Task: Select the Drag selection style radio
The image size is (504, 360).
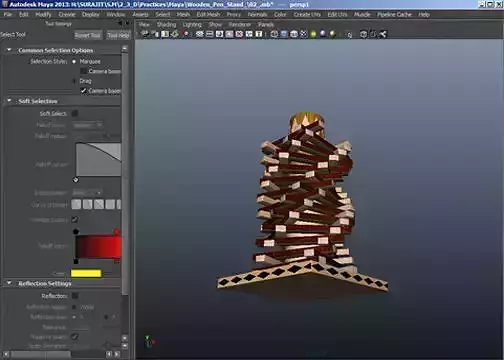Action: pos(74,81)
